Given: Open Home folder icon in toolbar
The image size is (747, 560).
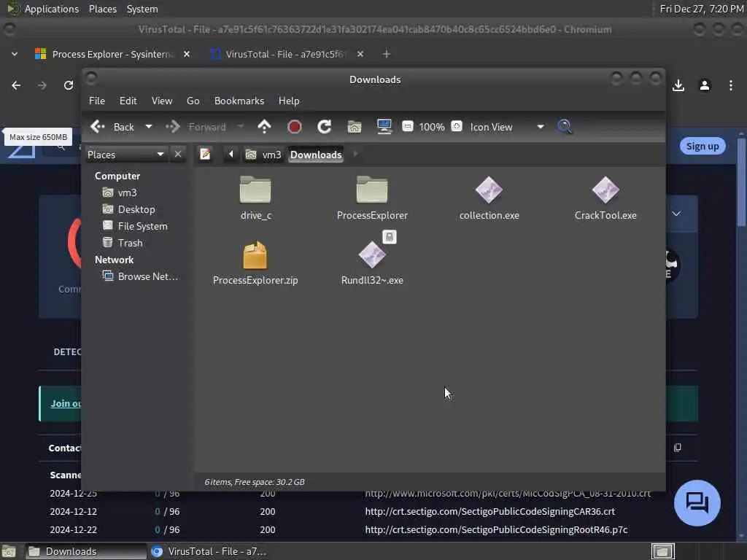Looking at the screenshot, I should (355, 127).
